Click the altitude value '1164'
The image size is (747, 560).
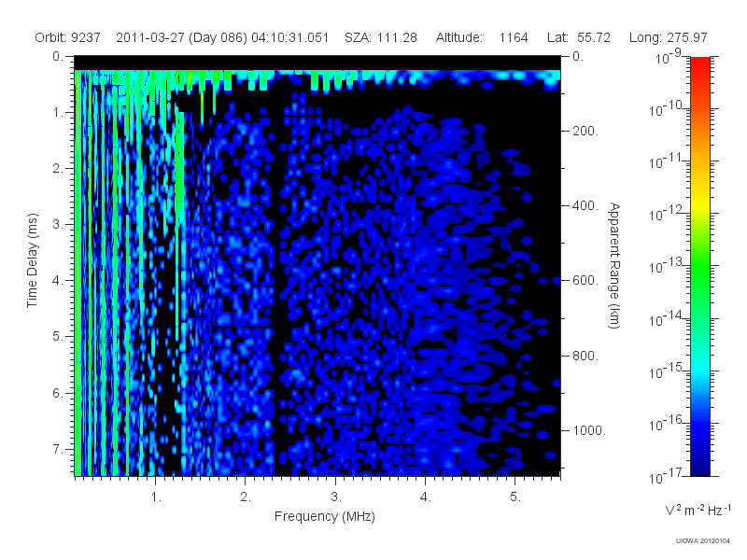coord(513,37)
